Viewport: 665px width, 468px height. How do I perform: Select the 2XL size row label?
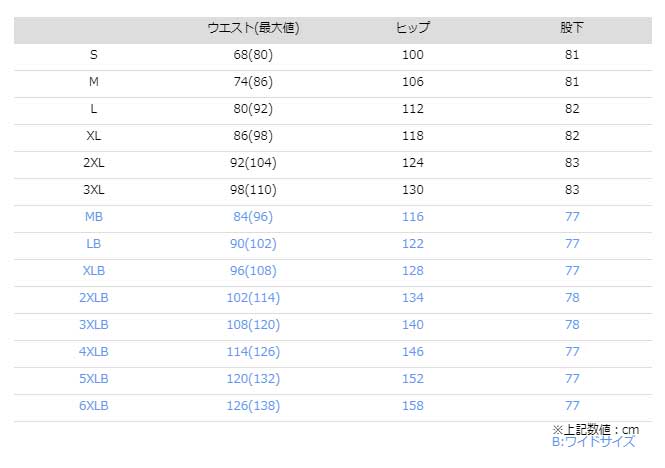tap(94, 163)
